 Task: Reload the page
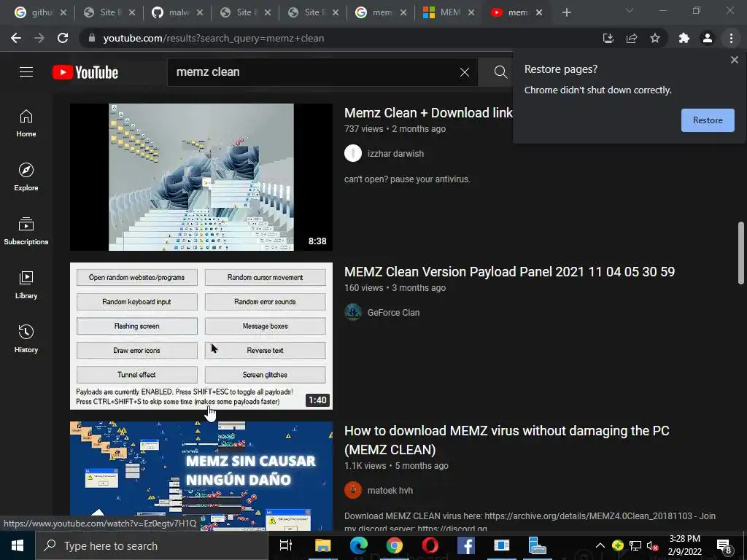click(x=63, y=38)
